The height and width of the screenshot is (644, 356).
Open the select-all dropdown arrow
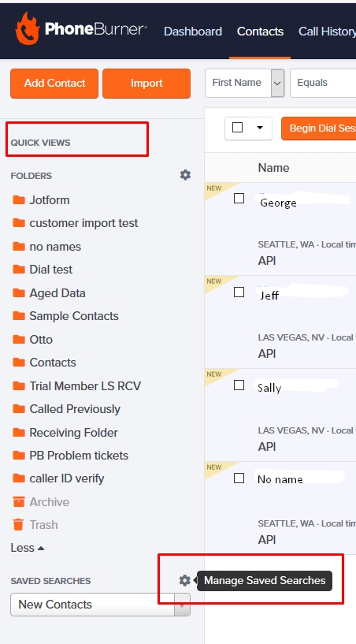(259, 128)
